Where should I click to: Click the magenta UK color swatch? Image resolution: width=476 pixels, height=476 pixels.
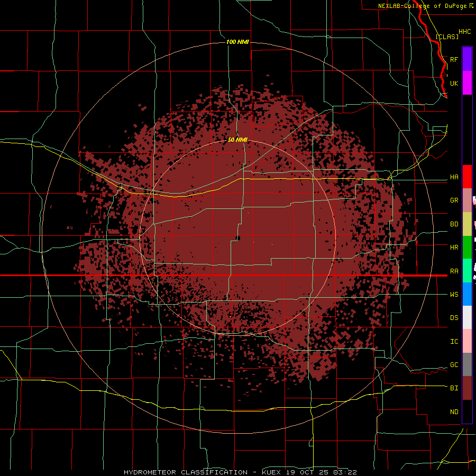(x=467, y=83)
